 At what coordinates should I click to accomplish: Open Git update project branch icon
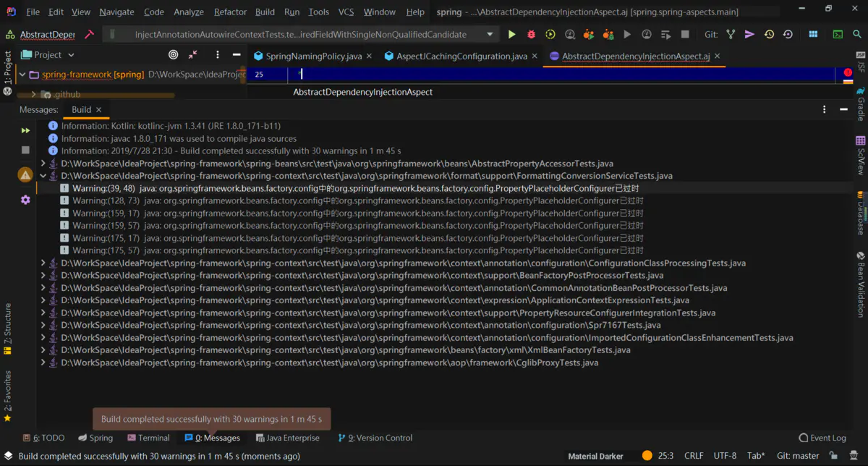pyautogui.click(x=731, y=34)
